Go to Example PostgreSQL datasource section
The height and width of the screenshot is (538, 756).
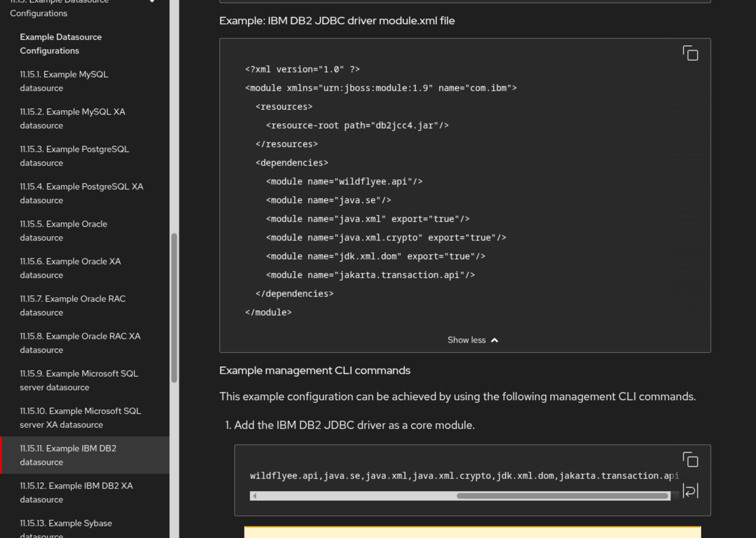pyautogui.click(x=74, y=156)
